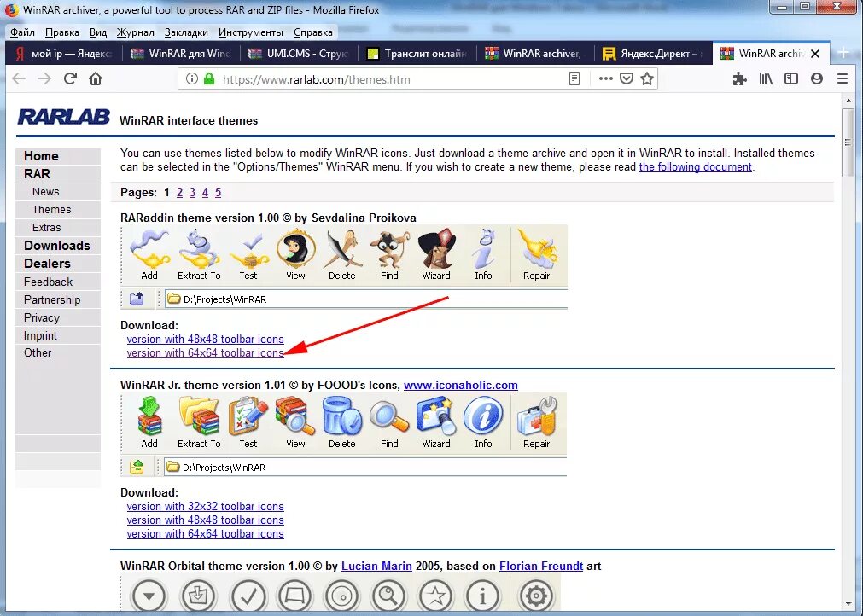The height and width of the screenshot is (616, 863).
Task: Click the up-folder icon in RARaddin preview
Action: [137, 299]
